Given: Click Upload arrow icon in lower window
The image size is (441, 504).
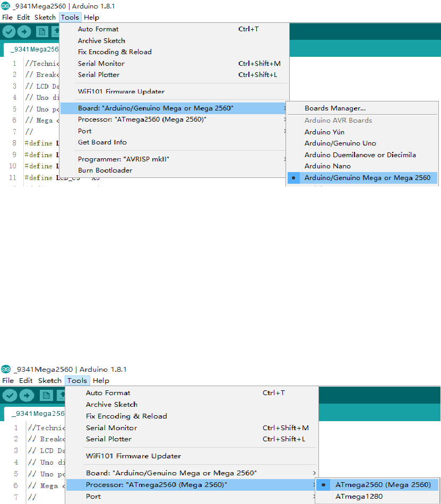Looking at the screenshot, I should tap(27, 395).
